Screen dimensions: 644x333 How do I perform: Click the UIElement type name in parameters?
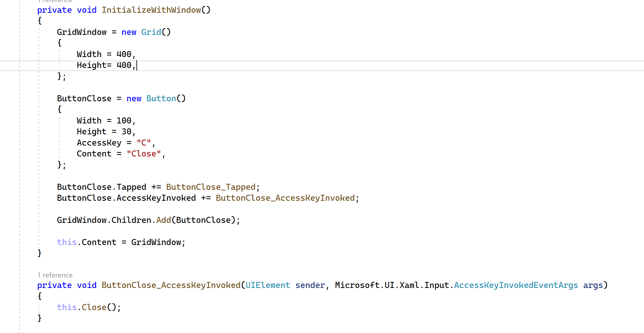(268, 285)
